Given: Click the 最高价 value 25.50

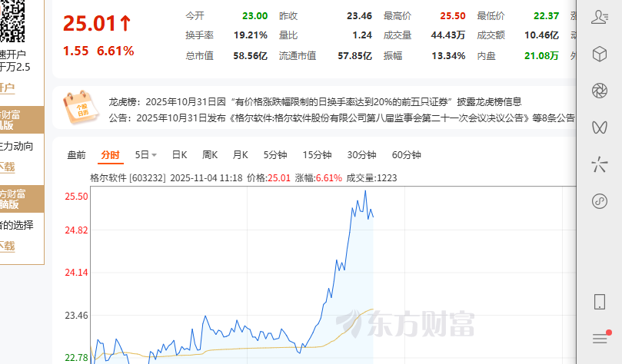Looking at the screenshot, I should coord(453,16).
